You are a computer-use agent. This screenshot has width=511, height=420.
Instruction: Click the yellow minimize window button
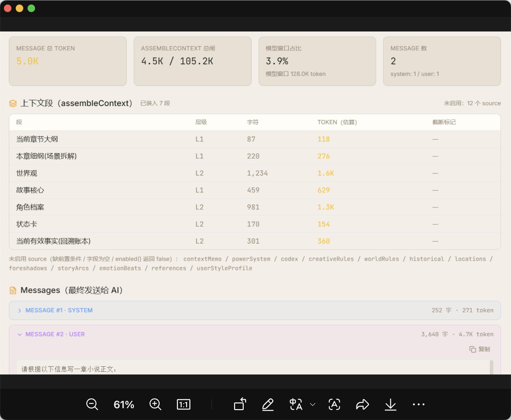click(19, 8)
